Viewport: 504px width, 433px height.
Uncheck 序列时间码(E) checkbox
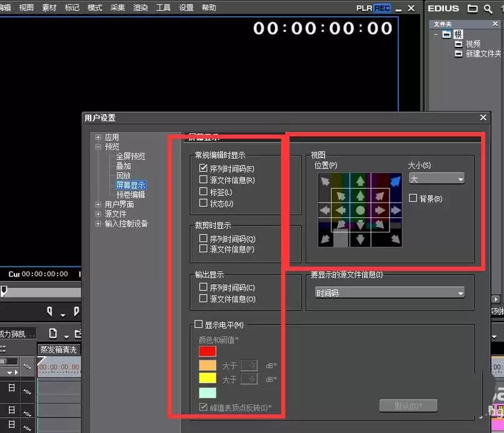pyautogui.click(x=203, y=168)
